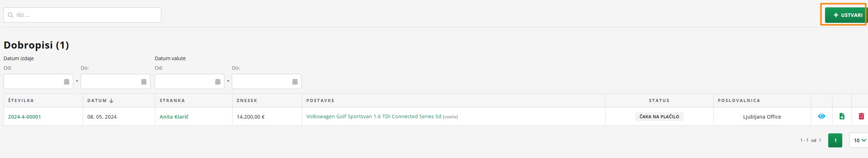The width and height of the screenshot is (868, 158).
Task: Open calendar for Datum izdaje Do
Action: (144, 82)
